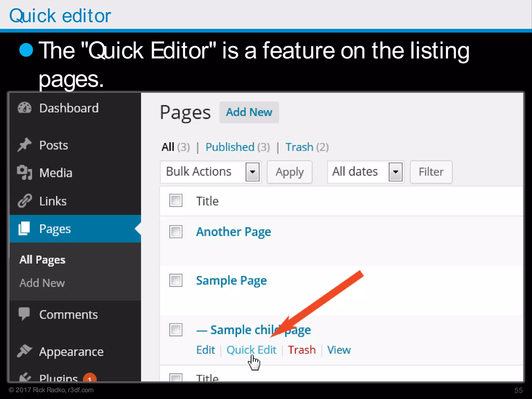
Task: Click View under Sample child page
Action: 339,350
